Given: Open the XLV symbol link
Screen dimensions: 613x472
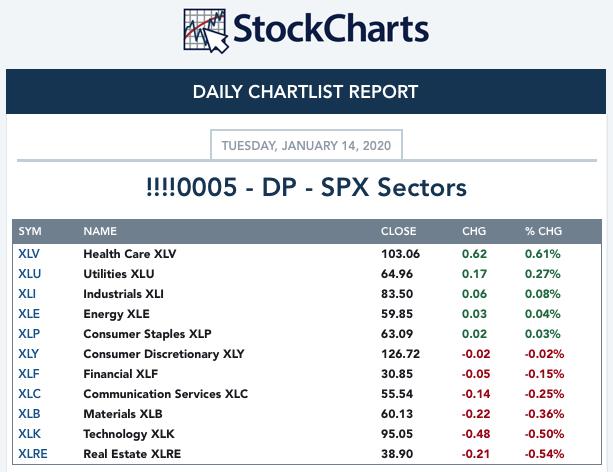Looking at the screenshot, I should 29,254.
